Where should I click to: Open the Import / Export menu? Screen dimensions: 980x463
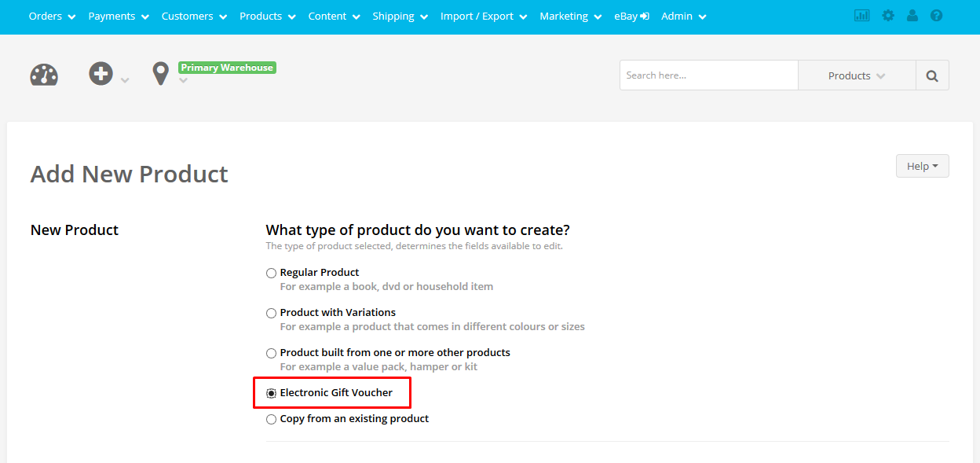[x=484, y=16]
